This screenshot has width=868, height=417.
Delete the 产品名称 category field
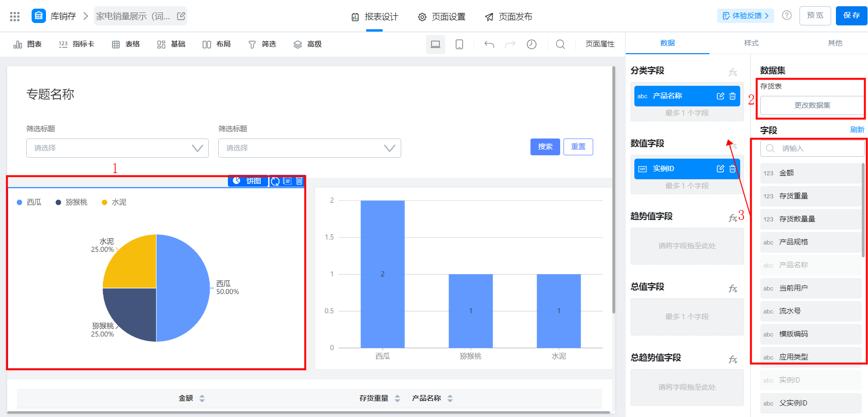[x=733, y=96]
